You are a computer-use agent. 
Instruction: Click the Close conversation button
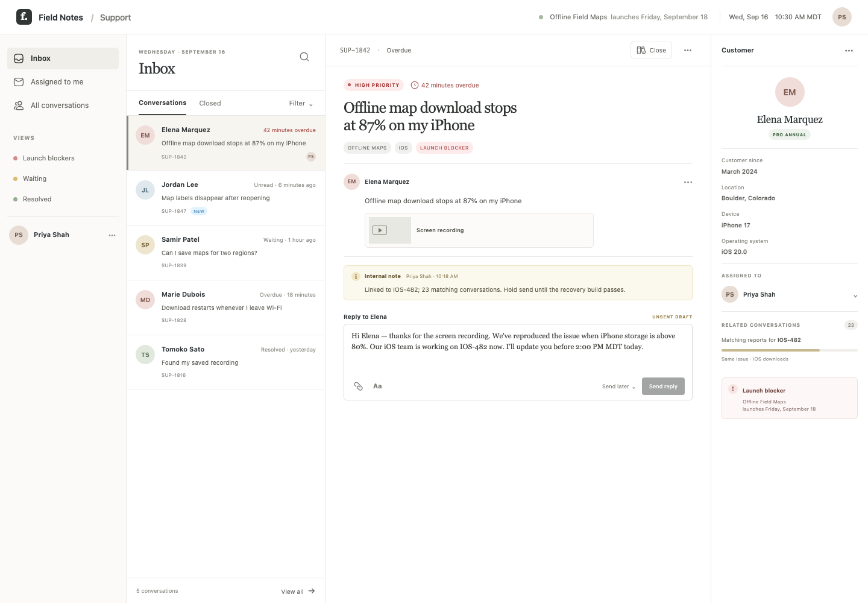point(651,50)
